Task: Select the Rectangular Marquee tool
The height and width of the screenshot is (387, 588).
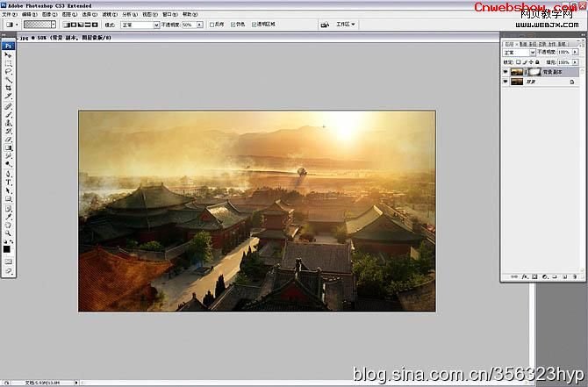Action: click(8, 63)
